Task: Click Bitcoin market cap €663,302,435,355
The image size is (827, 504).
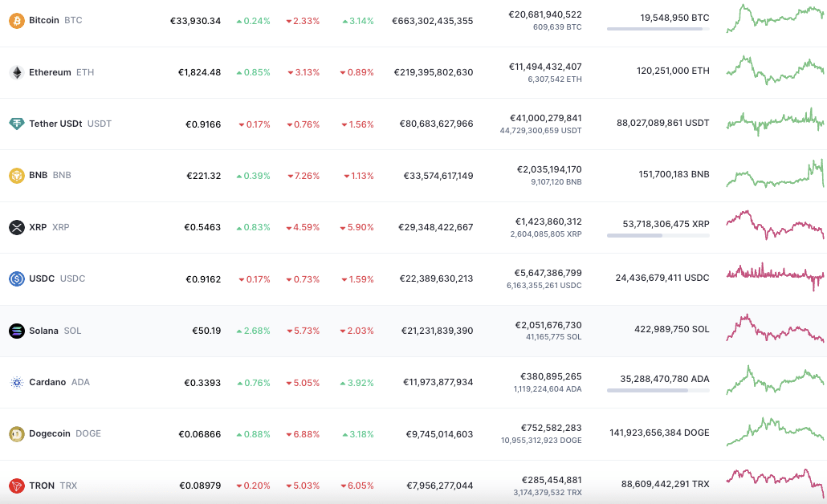Action: (x=433, y=21)
